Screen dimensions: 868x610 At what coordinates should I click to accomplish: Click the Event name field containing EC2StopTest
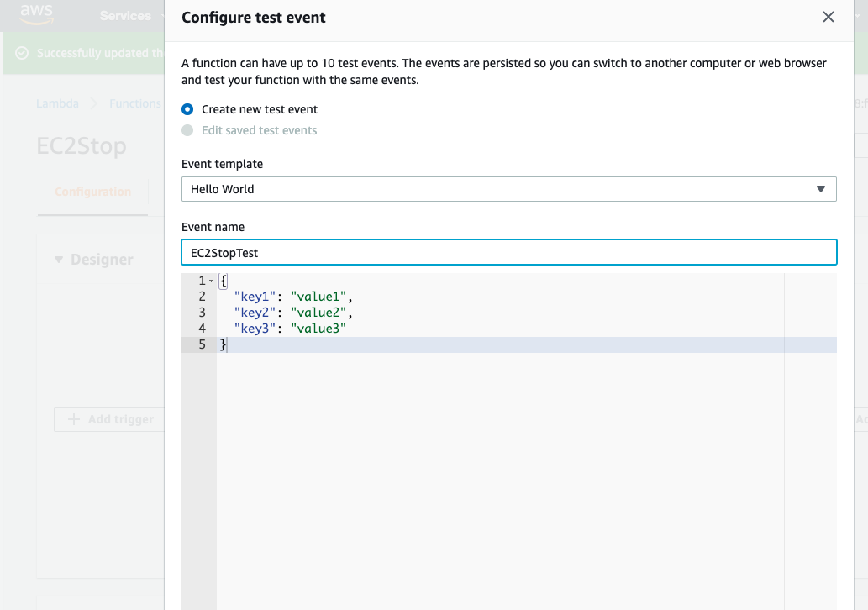tap(508, 252)
